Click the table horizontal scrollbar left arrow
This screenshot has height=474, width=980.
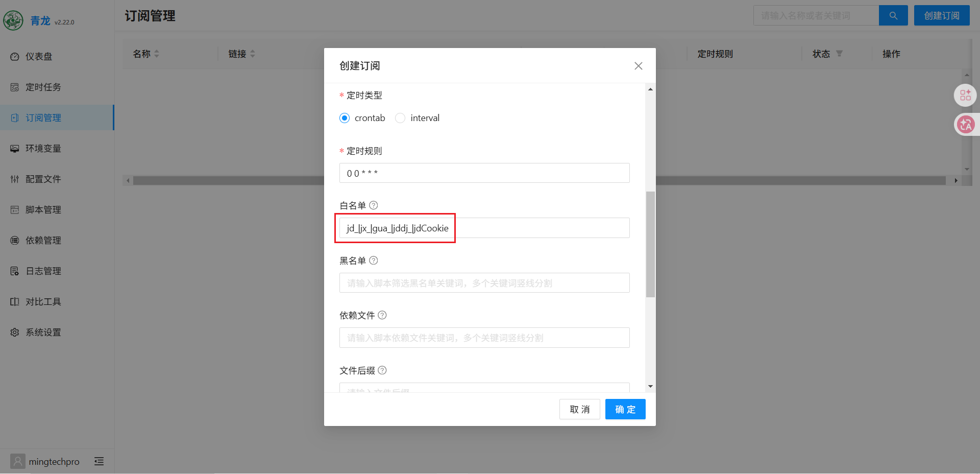[128, 180]
